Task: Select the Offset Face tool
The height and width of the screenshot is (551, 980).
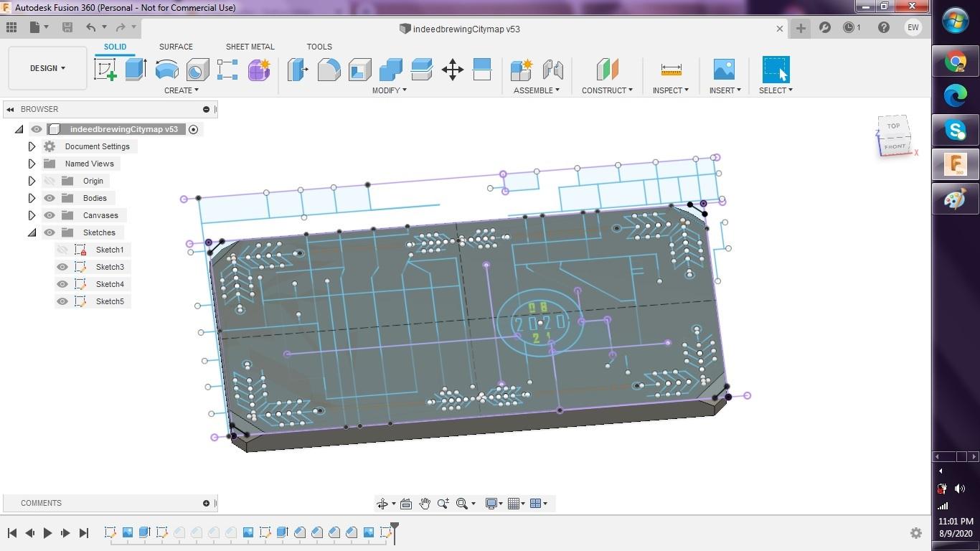Action: click(x=421, y=70)
